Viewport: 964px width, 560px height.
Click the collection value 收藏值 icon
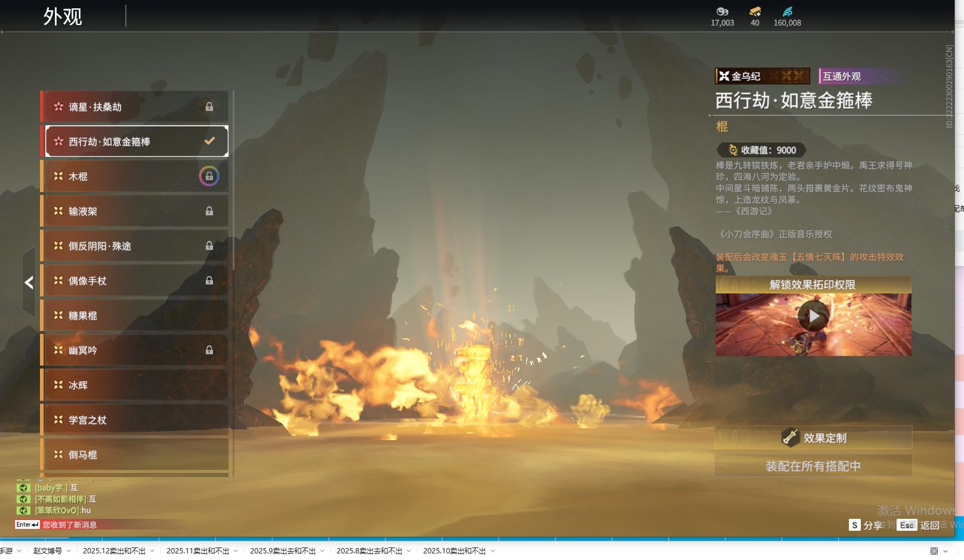click(x=733, y=150)
